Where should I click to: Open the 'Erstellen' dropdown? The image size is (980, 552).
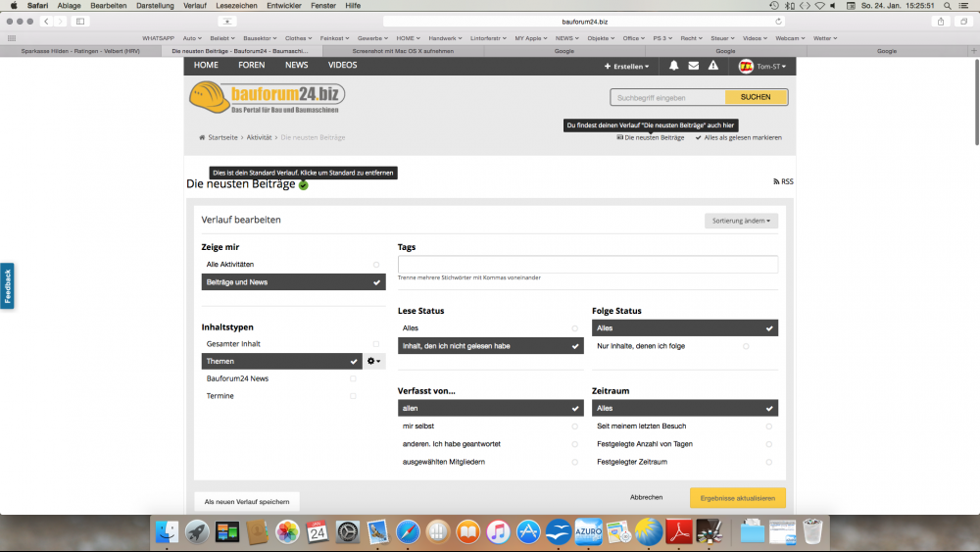626,67
